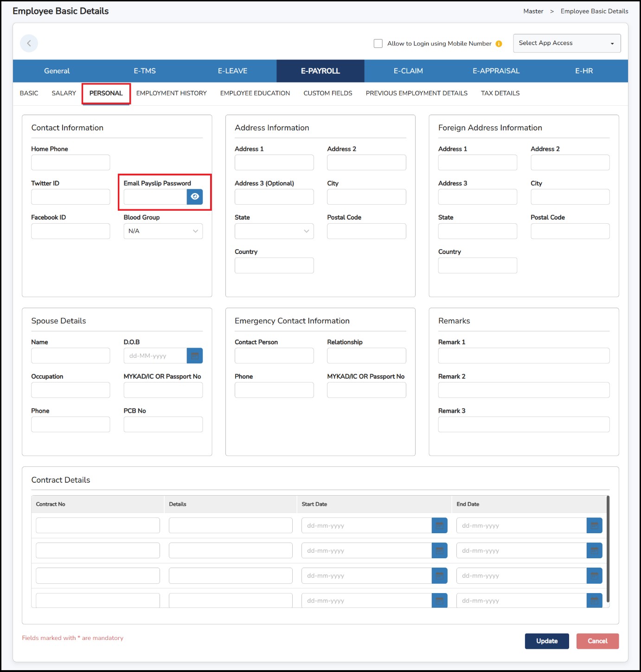
Task: Switch to the E-LEAVE tab
Action: coord(232,71)
